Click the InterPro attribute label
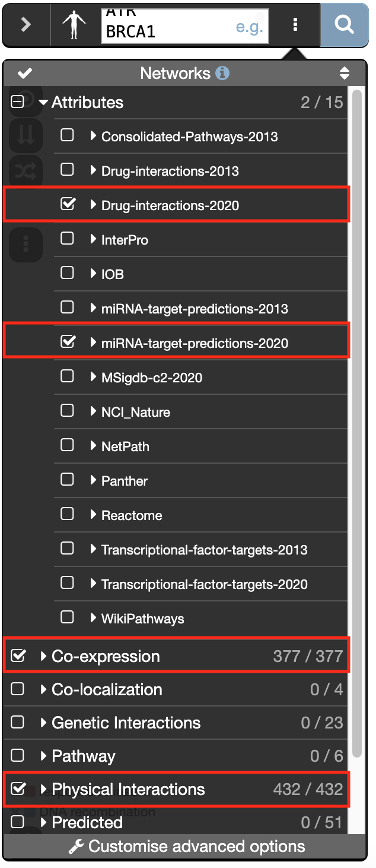Image resolution: width=376 pixels, height=868 pixels. point(125,240)
